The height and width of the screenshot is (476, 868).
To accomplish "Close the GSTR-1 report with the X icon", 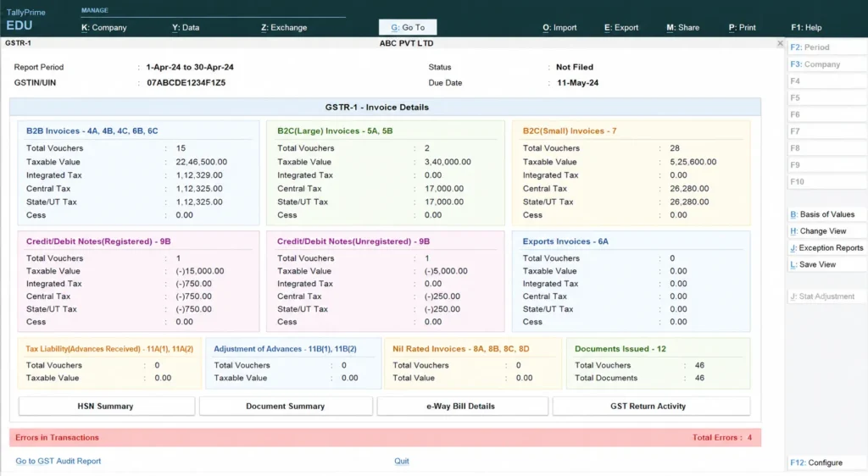I will pos(780,43).
